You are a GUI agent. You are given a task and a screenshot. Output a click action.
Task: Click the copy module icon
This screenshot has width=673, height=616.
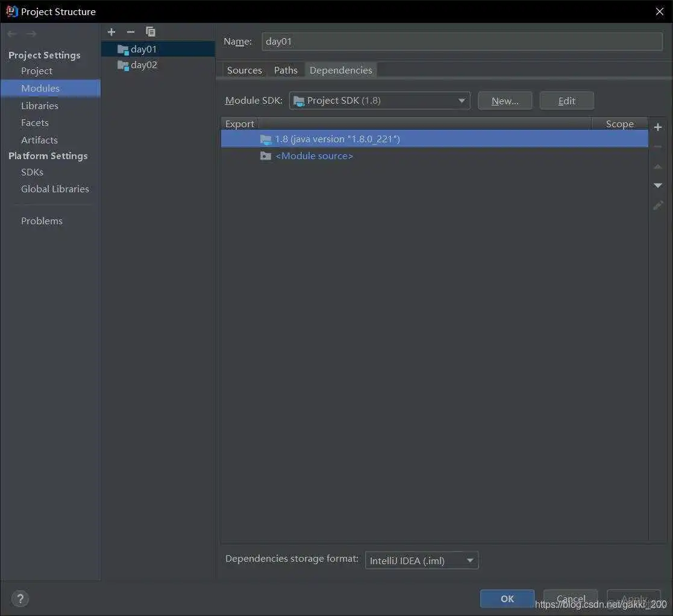(x=150, y=31)
